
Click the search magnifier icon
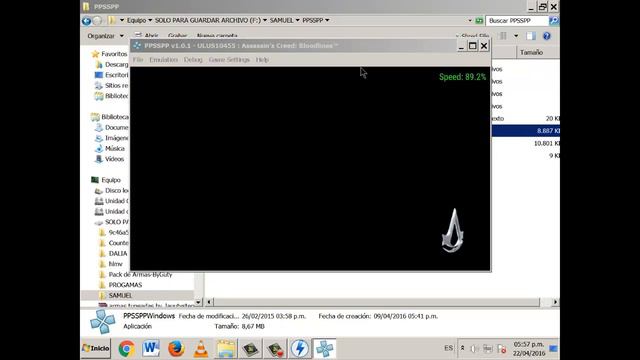(x=553, y=20)
